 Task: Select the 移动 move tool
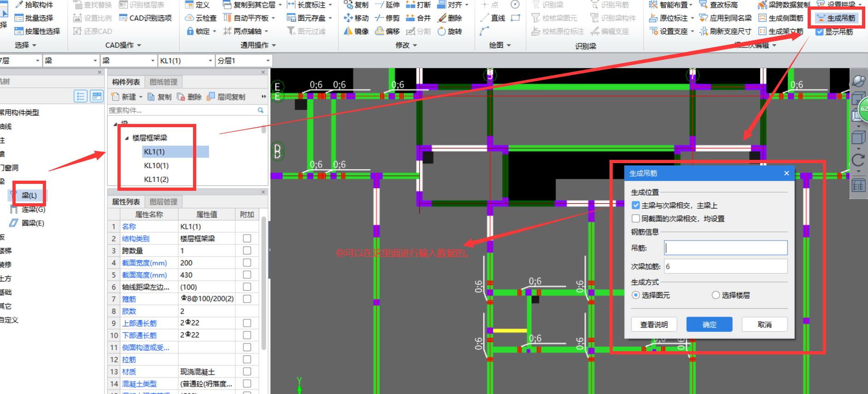coord(356,18)
